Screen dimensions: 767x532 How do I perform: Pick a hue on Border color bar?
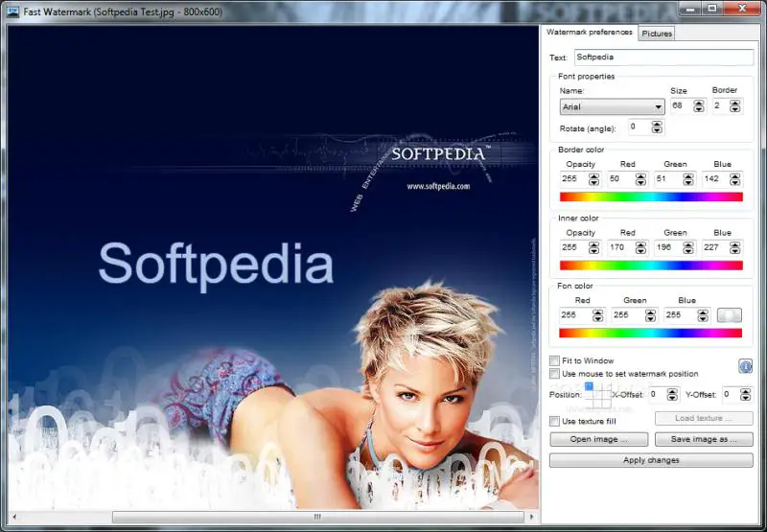[x=651, y=197]
